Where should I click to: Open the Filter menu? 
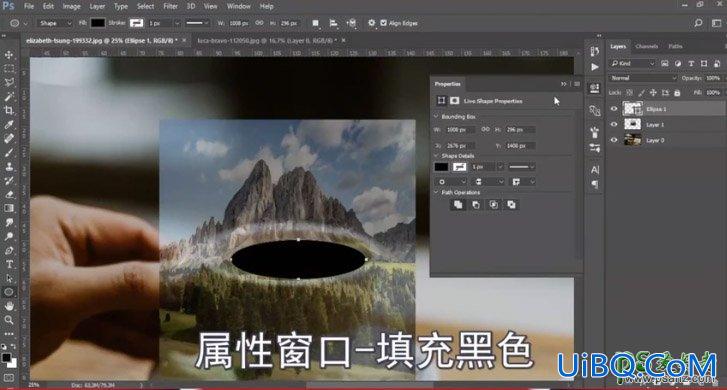[x=170, y=6]
